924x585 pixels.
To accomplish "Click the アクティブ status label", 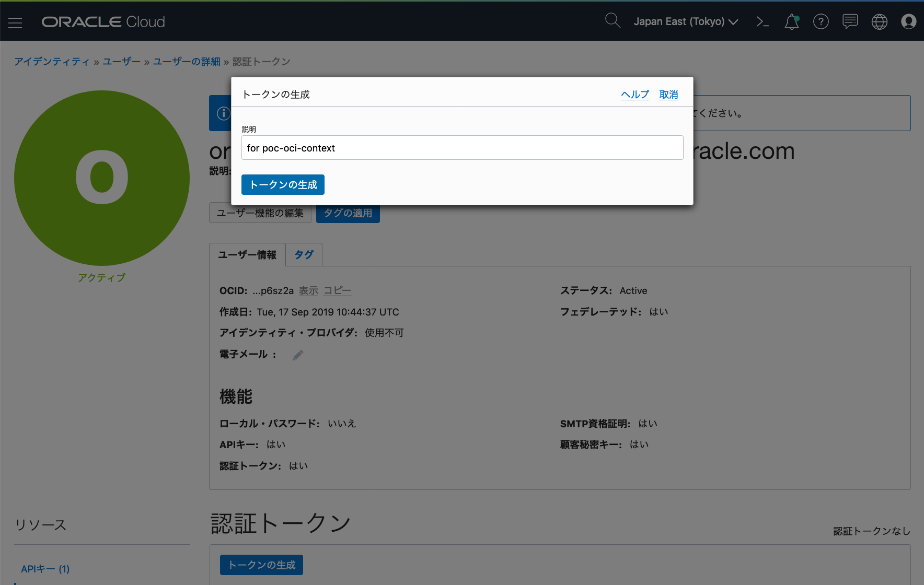I will click(x=102, y=278).
